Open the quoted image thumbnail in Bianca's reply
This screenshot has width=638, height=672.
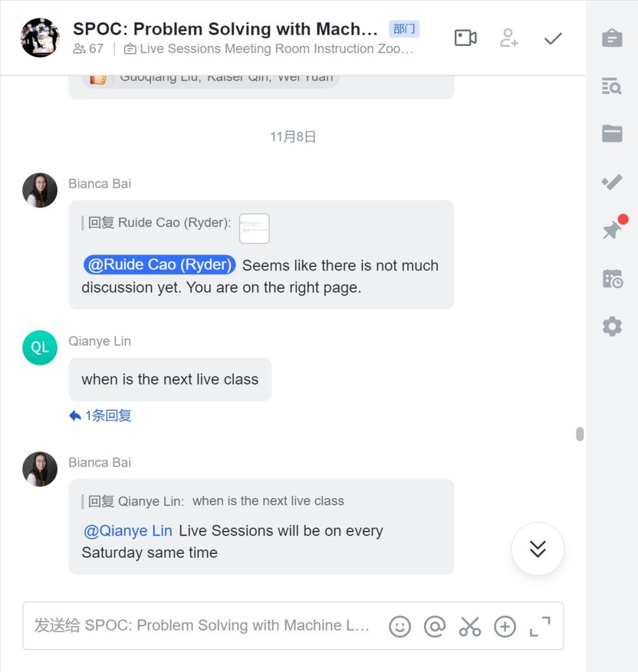coord(254,228)
